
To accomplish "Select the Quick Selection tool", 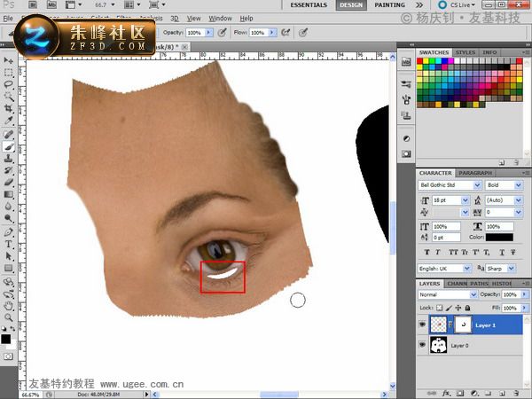I will 9,97.
